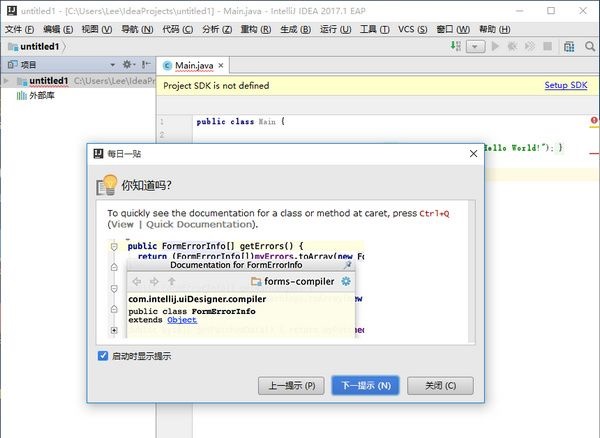Click the Project panel settings gear icon
This screenshot has width=600, height=438.
click(x=127, y=64)
